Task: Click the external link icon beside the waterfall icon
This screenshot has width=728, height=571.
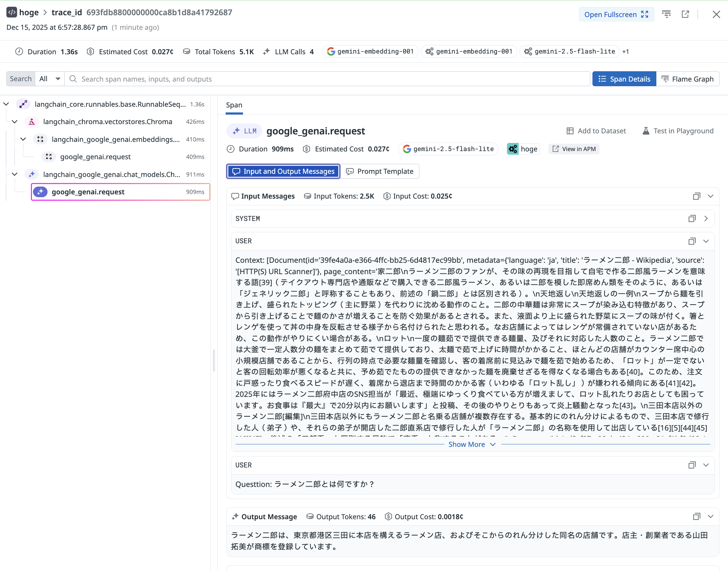Action: coord(685,14)
